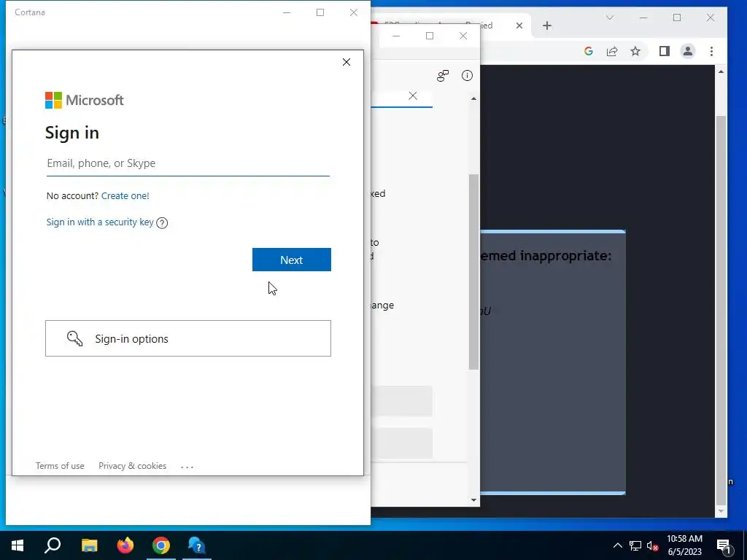Open Sign-in options
This screenshot has width=747, height=560.
click(188, 338)
